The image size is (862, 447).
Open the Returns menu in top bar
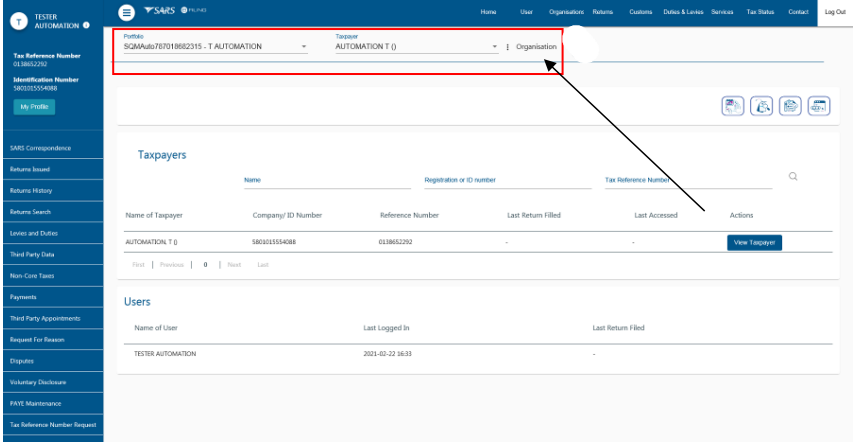click(602, 11)
